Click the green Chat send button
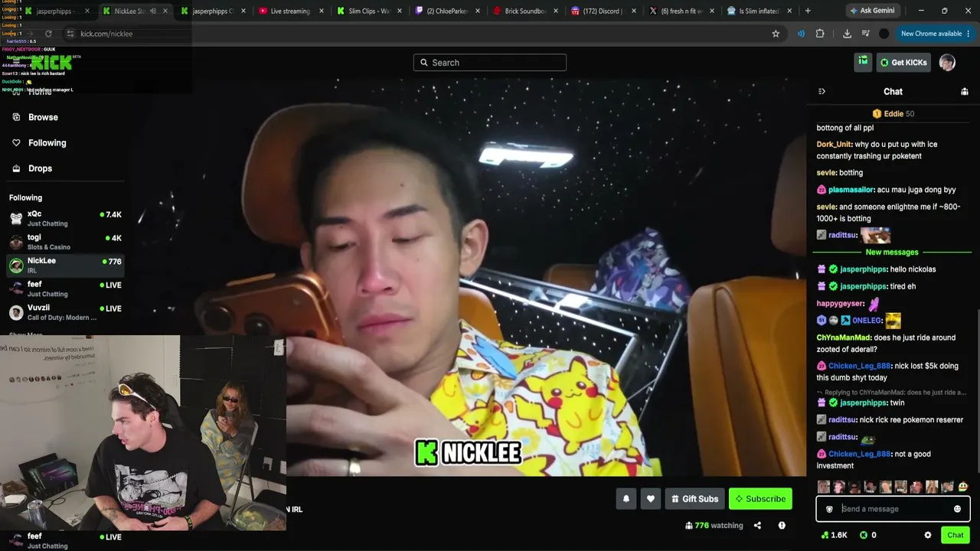 pos(955,535)
